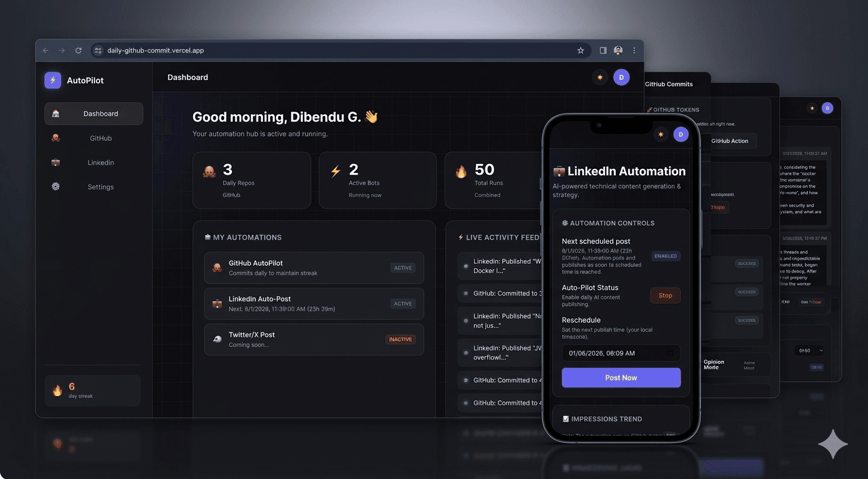Screen dimensions: 868x479
Task: Click the browser forward arrow
Action: tap(62, 51)
